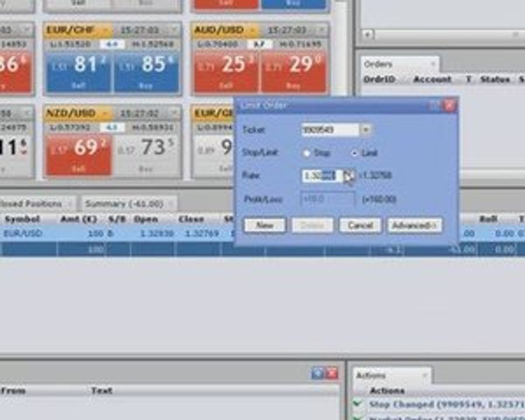Click AUD/USD red Sell price tile
The width and height of the screenshot is (525, 420).
point(226,72)
